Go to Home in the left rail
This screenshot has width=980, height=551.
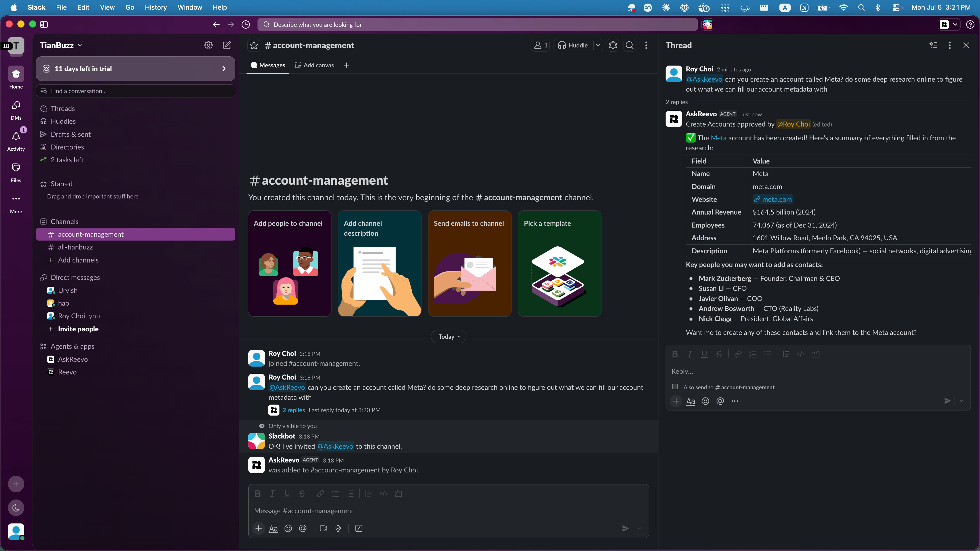16,78
